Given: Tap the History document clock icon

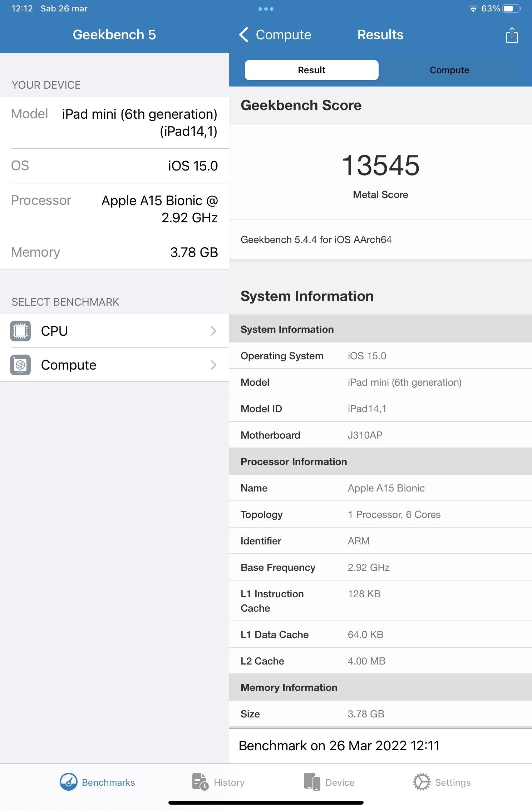Looking at the screenshot, I should click(x=200, y=782).
